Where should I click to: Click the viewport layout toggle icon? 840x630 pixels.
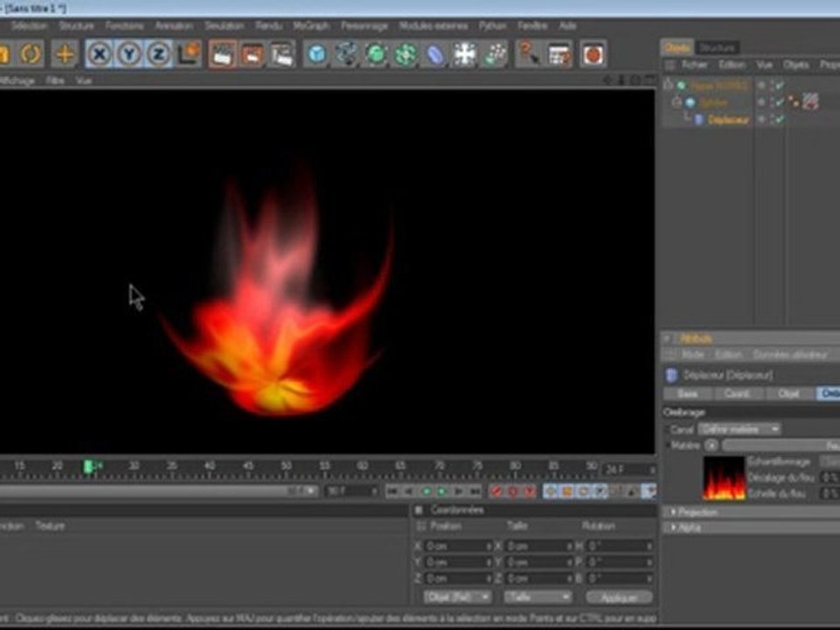650,80
